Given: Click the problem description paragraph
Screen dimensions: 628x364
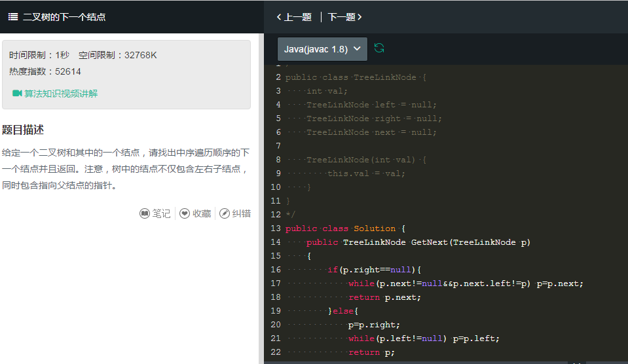Looking at the screenshot, I should click(126, 169).
